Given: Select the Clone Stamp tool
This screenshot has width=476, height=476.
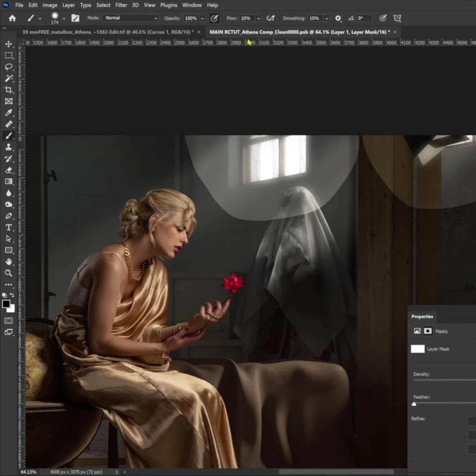Looking at the screenshot, I should tap(8, 148).
